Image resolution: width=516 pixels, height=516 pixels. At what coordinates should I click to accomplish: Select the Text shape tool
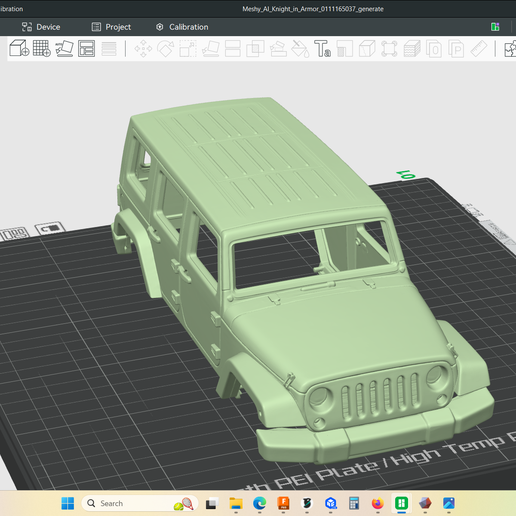322,49
